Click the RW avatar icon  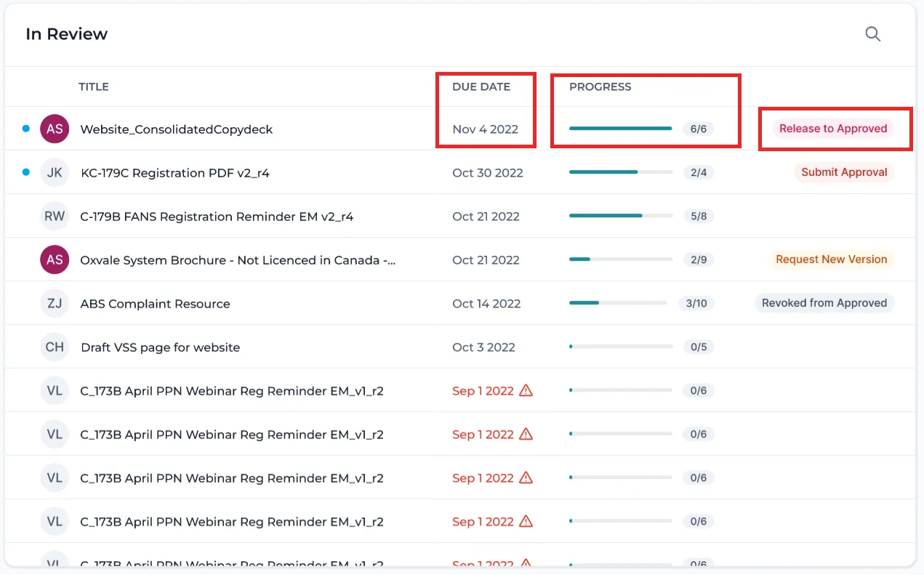pyautogui.click(x=55, y=216)
